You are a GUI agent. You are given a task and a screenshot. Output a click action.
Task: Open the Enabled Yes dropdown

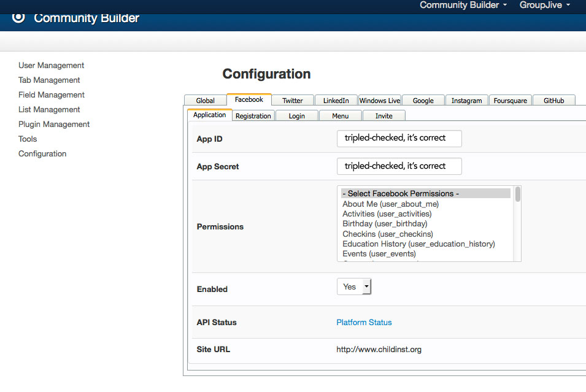pyautogui.click(x=354, y=286)
